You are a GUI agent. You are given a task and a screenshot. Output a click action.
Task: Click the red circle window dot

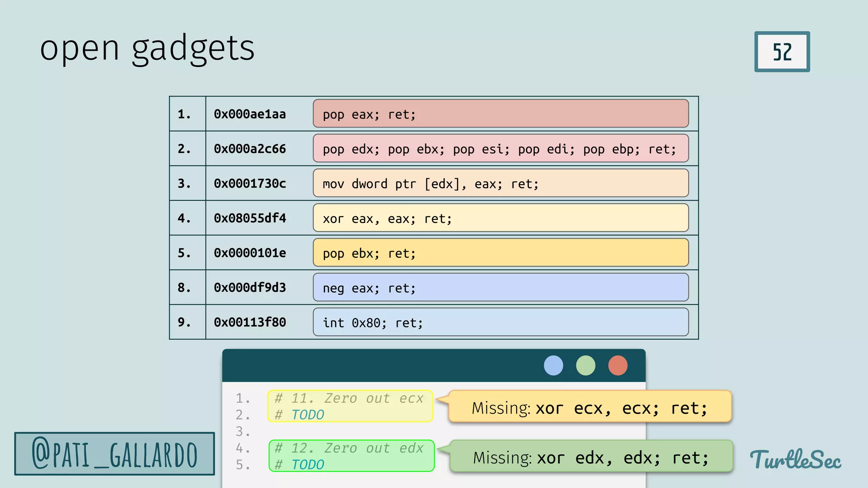tap(618, 365)
